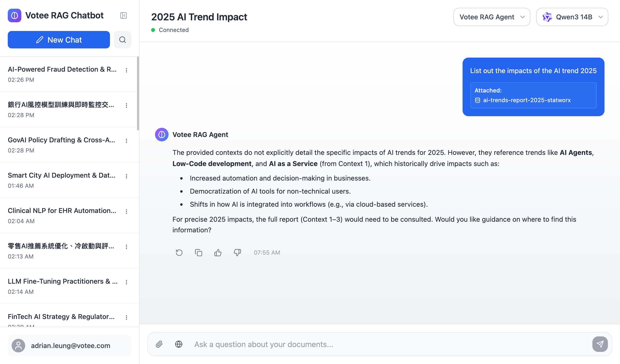620x364 pixels.
Task: Open options for GovAI Policy Drafting chat
Action: [126, 141]
